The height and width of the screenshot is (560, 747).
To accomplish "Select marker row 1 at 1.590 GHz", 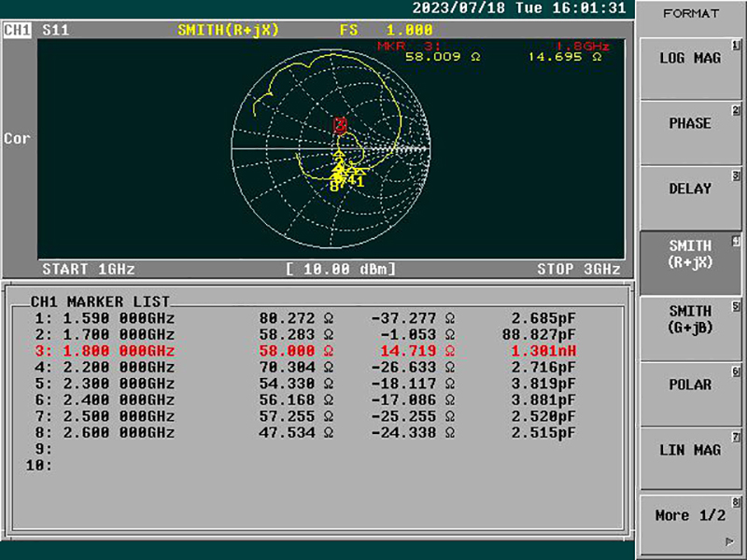I will click(305, 318).
